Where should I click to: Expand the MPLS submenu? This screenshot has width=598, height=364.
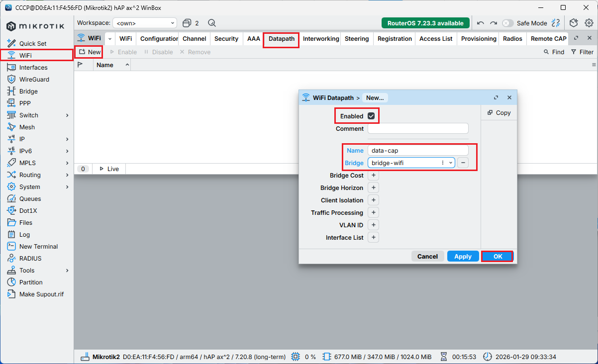pos(67,163)
